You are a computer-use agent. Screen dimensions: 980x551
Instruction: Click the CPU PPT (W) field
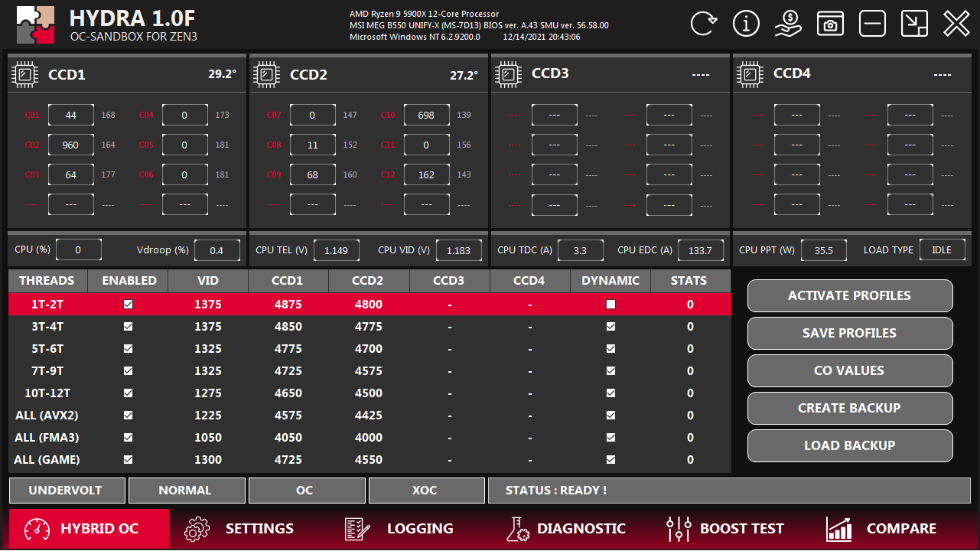click(824, 250)
